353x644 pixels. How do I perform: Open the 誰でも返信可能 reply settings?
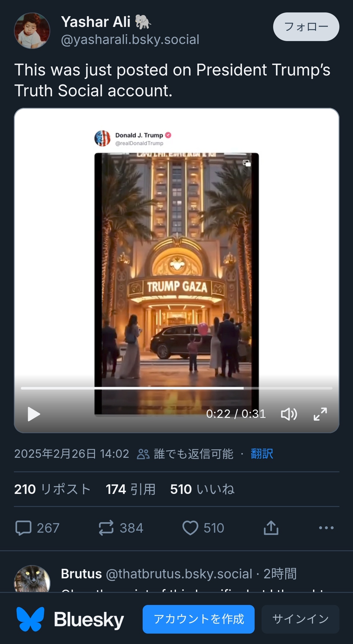click(185, 454)
